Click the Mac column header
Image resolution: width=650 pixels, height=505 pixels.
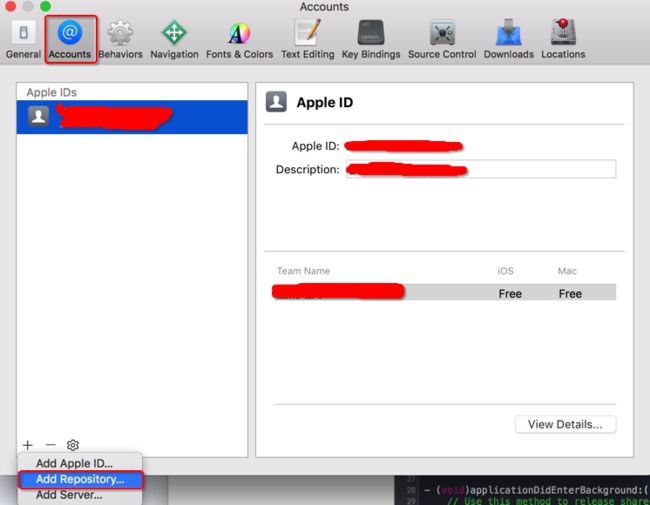click(567, 271)
